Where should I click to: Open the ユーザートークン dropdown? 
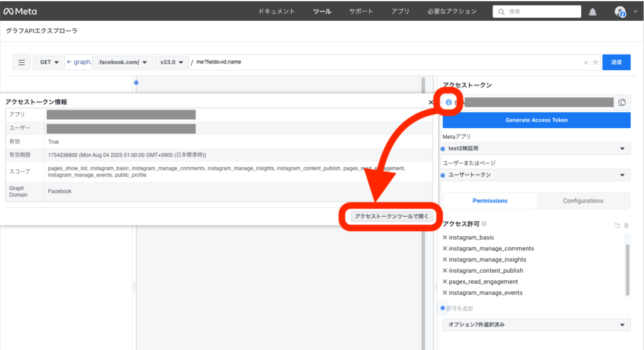(536, 175)
